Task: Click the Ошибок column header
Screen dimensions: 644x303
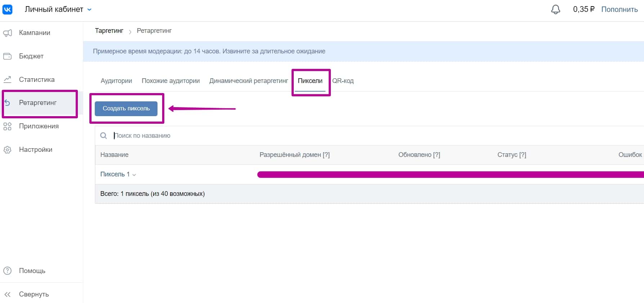Action: 630,155
